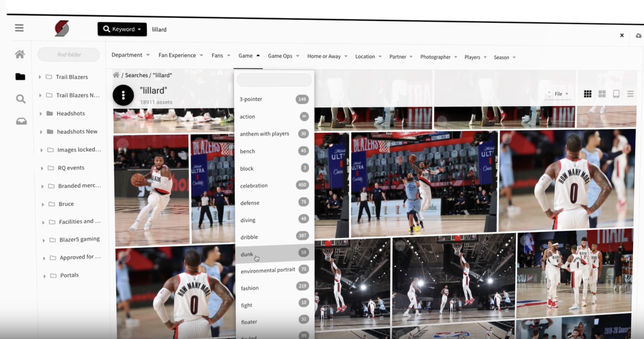Choose bench in Game filter list

[x=275, y=151]
